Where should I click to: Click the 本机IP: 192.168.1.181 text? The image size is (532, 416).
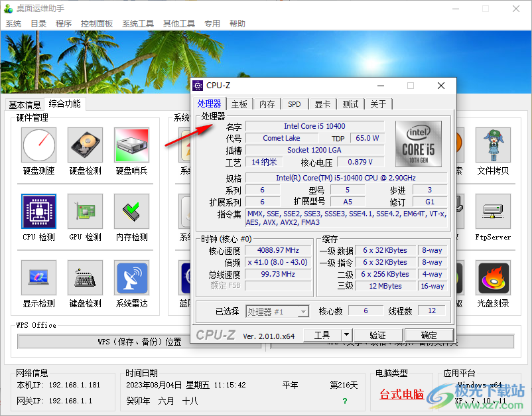pyautogui.click(x=58, y=385)
